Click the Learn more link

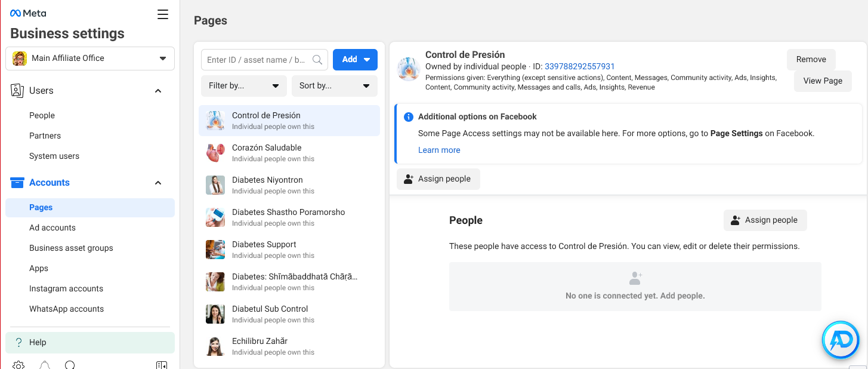click(x=439, y=150)
